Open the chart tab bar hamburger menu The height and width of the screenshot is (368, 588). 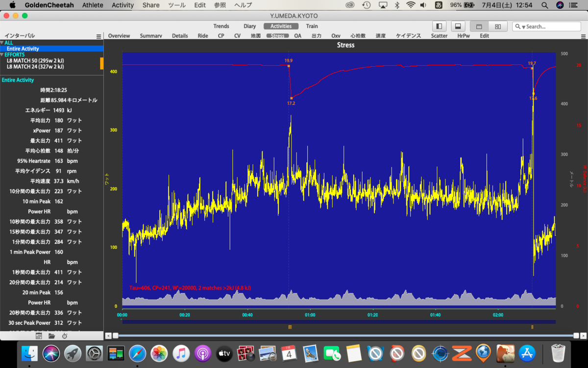(584, 36)
